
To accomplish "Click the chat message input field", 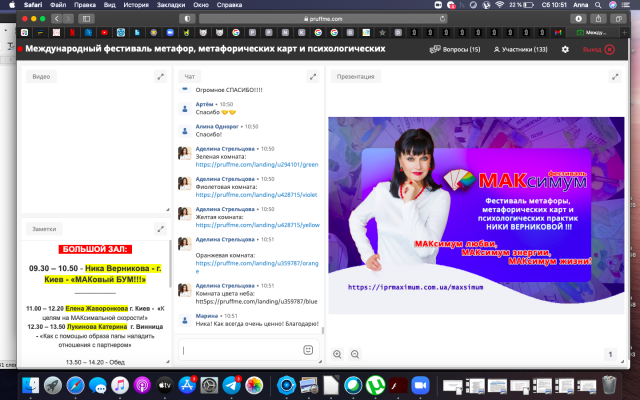I will (x=238, y=350).
